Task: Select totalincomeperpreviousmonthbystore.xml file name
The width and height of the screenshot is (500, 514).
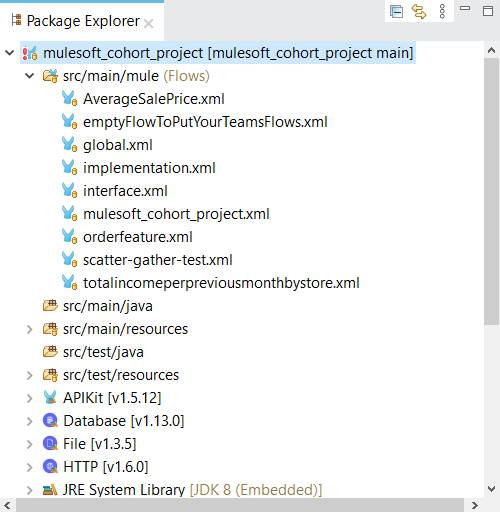Action: pos(221,283)
